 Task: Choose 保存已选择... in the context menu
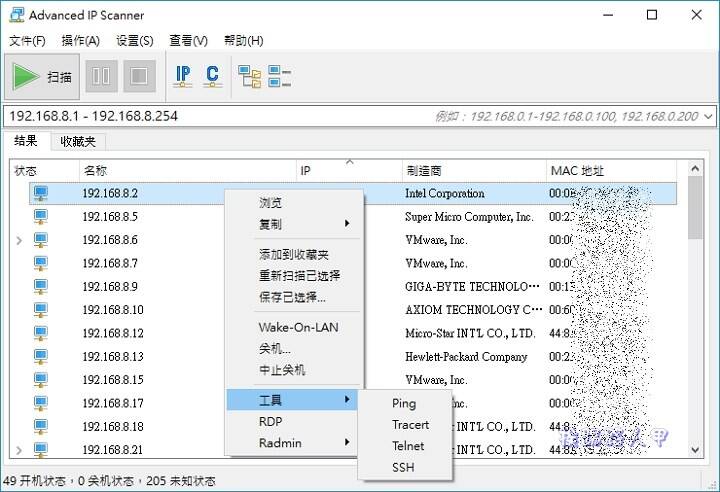click(292, 297)
